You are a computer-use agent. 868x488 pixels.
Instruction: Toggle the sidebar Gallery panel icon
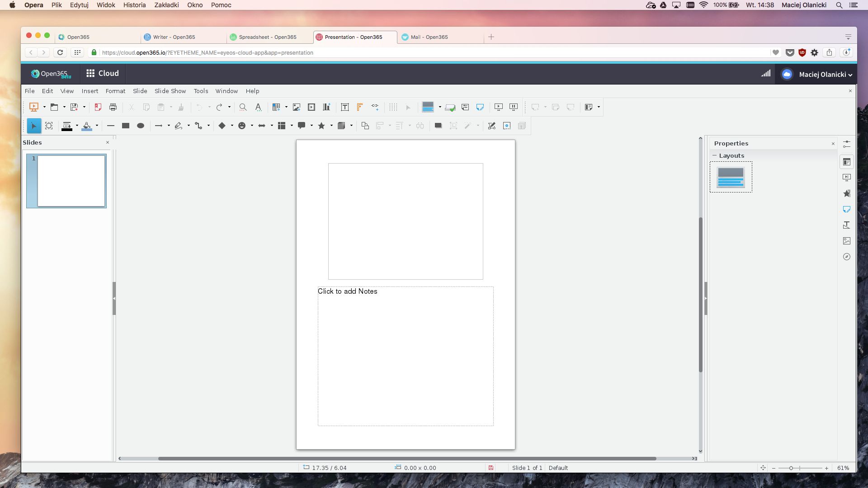(x=847, y=241)
